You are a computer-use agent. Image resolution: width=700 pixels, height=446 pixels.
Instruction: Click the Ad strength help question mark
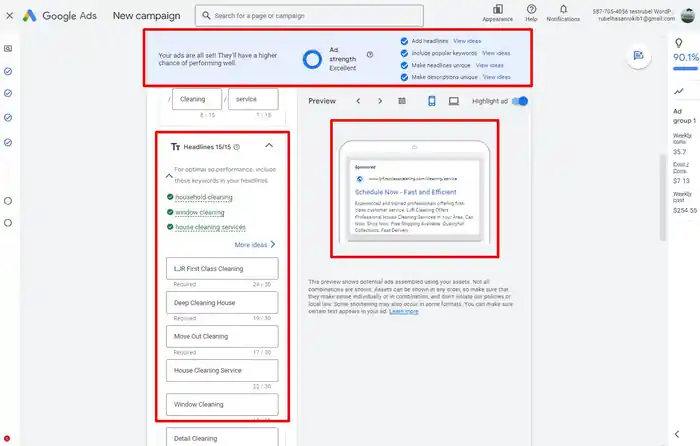click(x=370, y=54)
